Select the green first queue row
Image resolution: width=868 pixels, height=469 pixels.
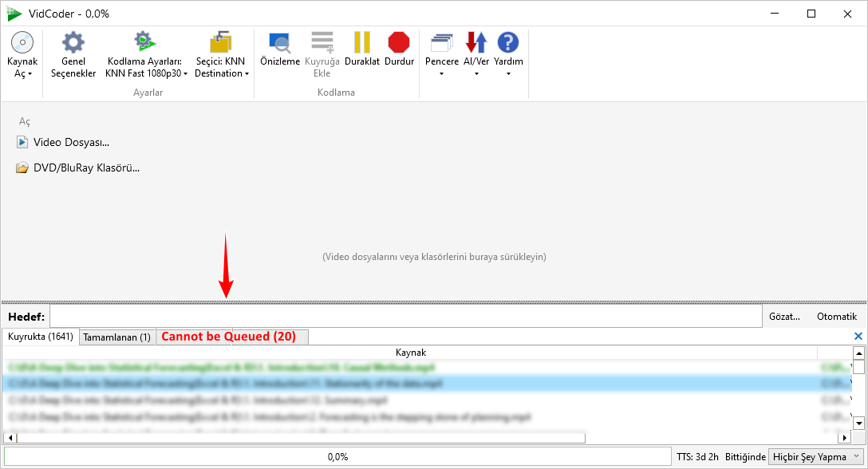pos(427,367)
